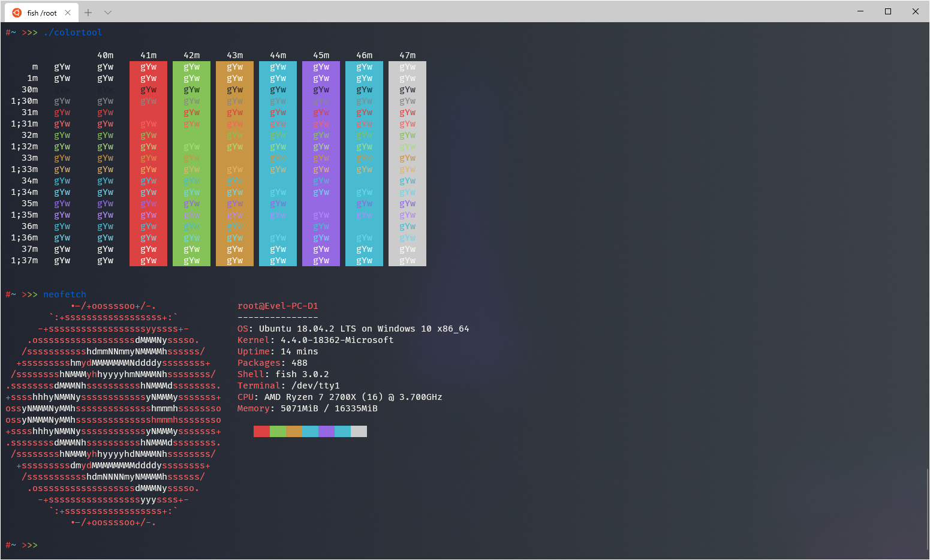Viewport: 930px width, 560px height.
Task: Click the 40m column header
Action: pos(105,55)
